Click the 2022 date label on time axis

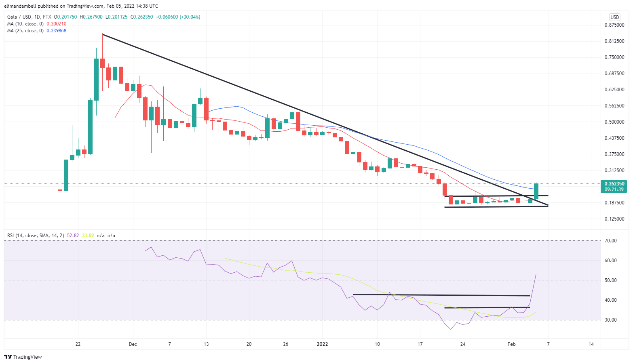[x=323, y=344]
